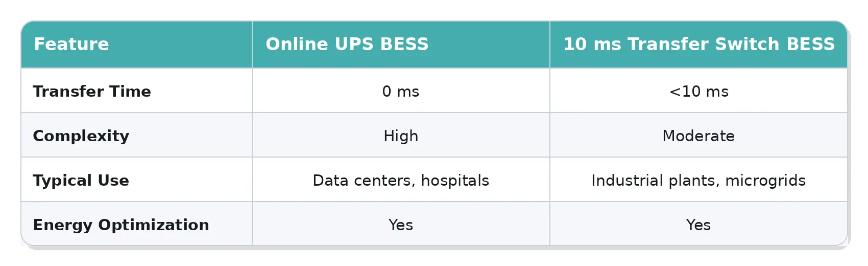868x266 pixels.
Task: Select the Transfer Time row label
Action: (x=92, y=92)
